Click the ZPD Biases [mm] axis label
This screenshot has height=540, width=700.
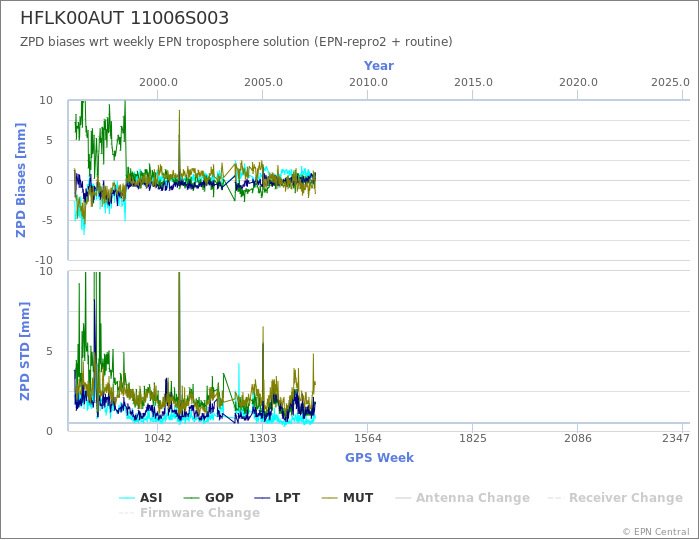coord(21,180)
